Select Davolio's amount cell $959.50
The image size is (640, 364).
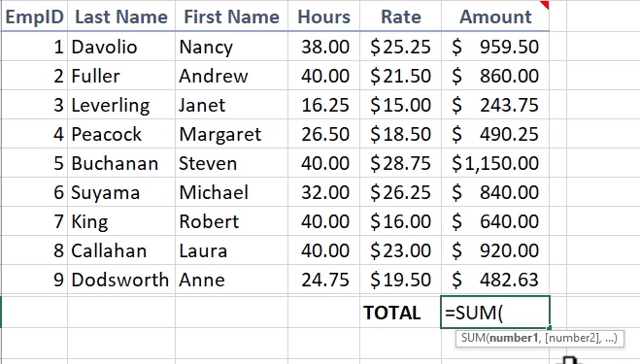(495, 47)
